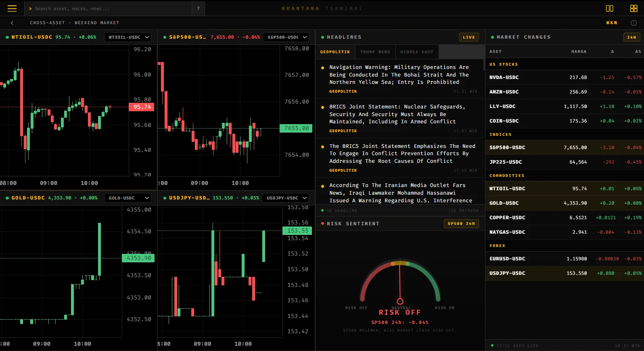Select the EURUSD-USDC row
Viewport: 644px width, 351px height.
tap(565, 259)
